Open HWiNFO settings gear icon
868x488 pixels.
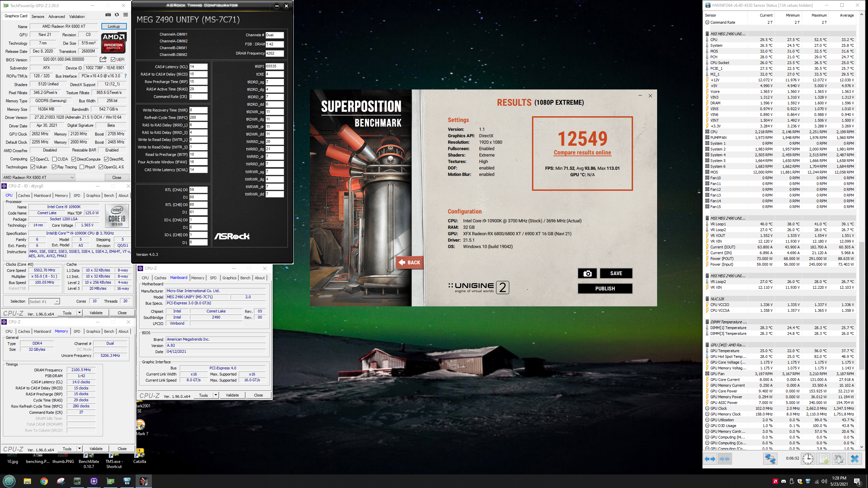coord(839,459)
